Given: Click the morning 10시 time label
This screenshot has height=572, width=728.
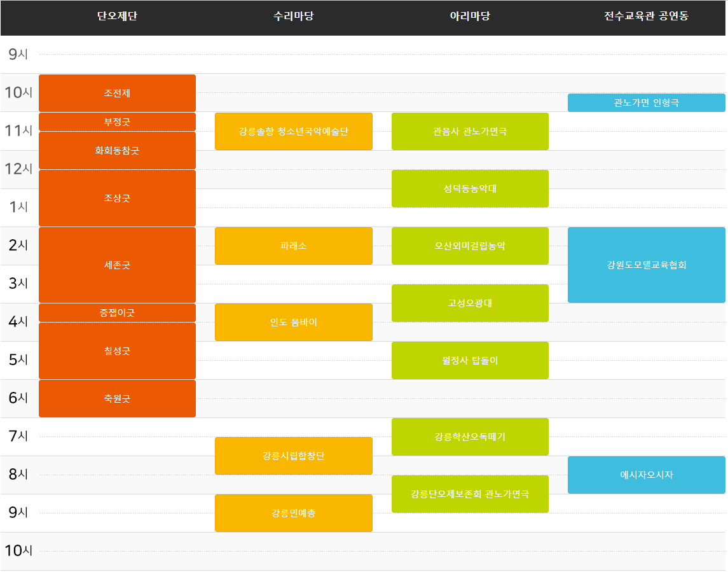Looking at the screenshot, I should click(x=18, y=92).
